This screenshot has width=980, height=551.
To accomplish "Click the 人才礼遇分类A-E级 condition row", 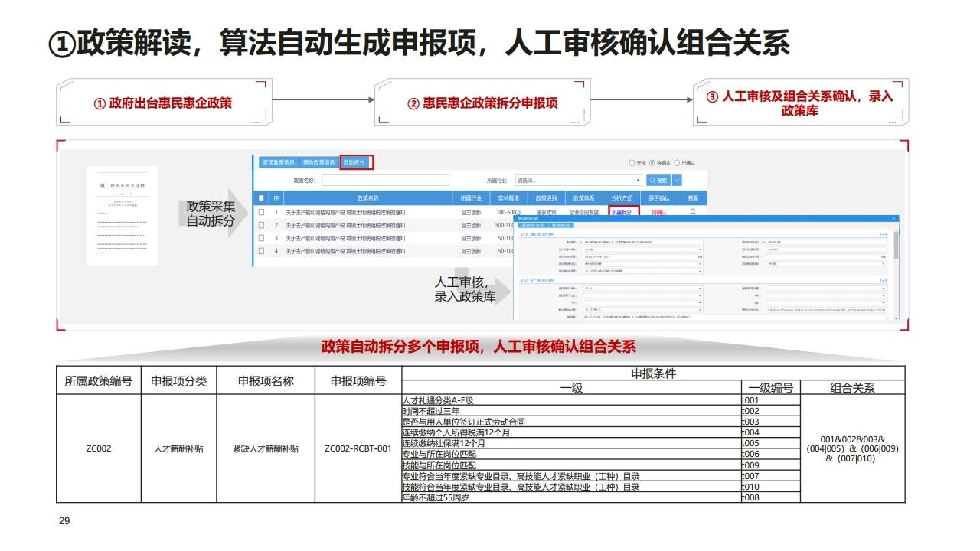I will pyautogui.click(x=570, y=400).
